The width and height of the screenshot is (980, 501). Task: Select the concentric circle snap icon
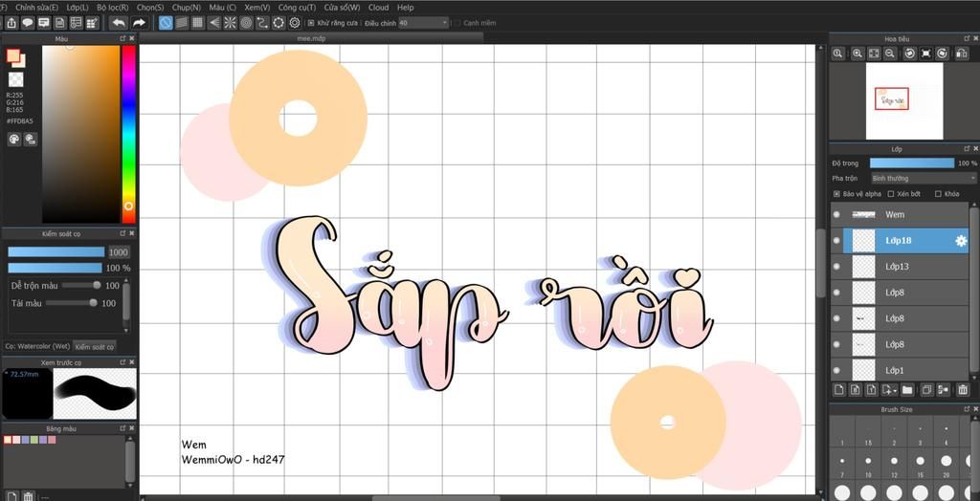pyautogui.click(x=246, y=22)
